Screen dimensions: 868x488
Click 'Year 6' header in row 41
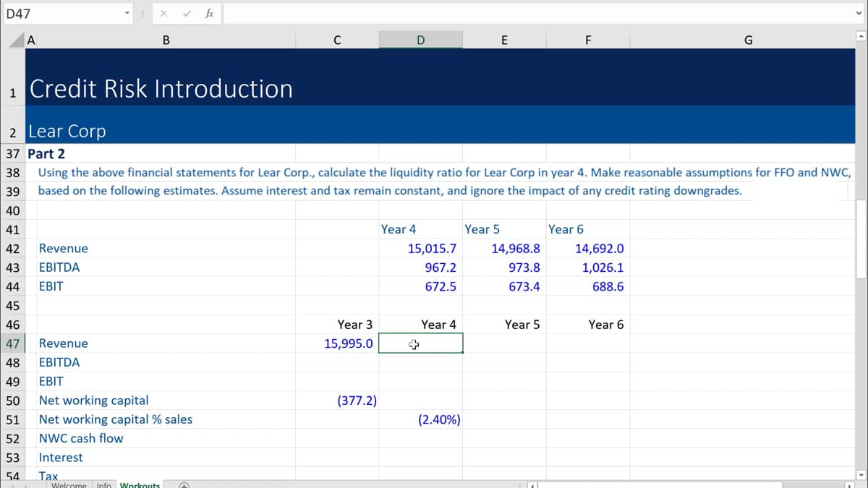pos(566,229)
